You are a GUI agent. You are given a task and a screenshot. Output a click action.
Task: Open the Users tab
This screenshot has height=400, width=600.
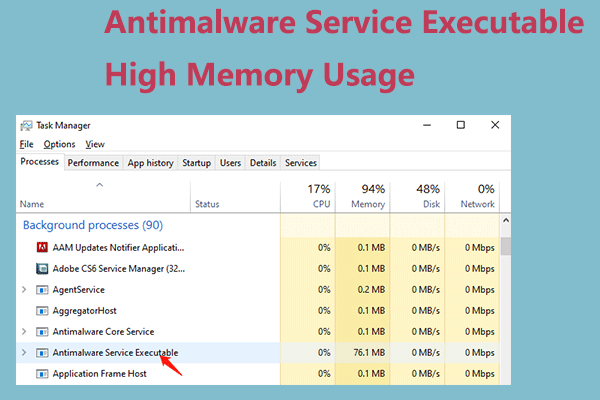230,163
